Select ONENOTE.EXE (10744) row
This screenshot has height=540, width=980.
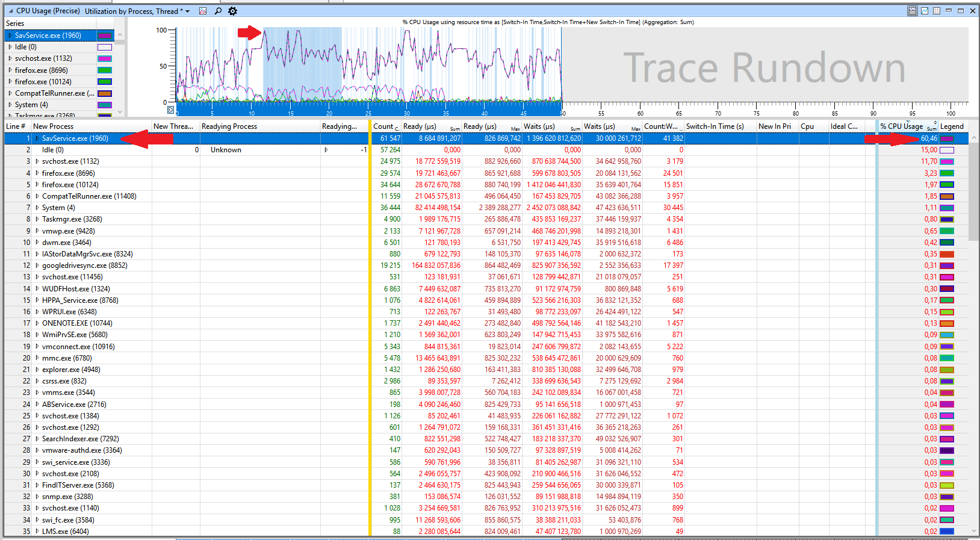click(486, 323)
